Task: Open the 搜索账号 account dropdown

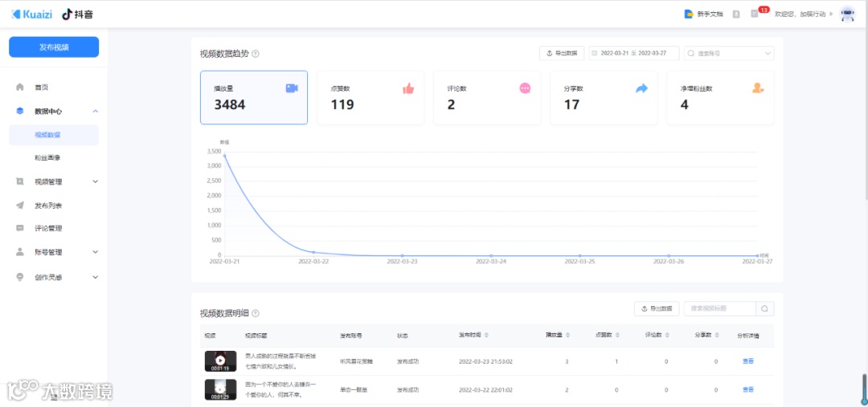Action: 729,53
